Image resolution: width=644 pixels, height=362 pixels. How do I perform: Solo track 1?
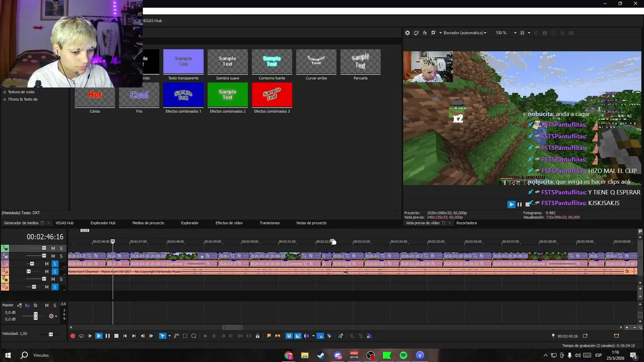click(x=61, y=248)
